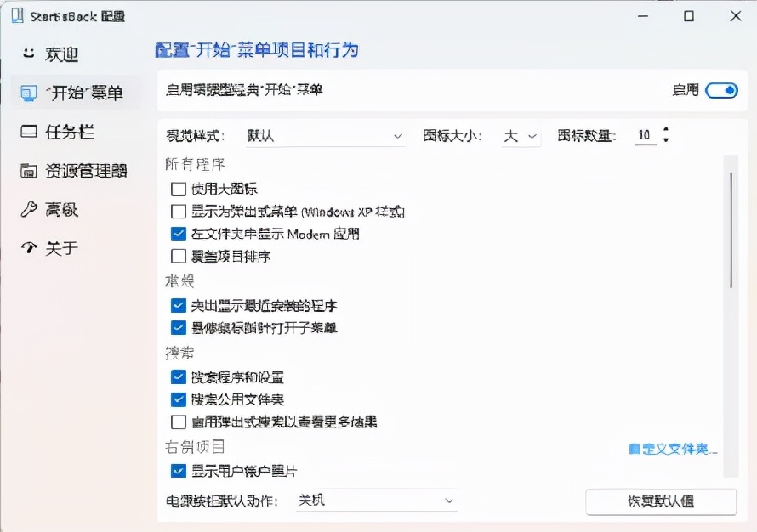This screenshot has height=532, width=757.
Task: Check 显示为弹出式菜单 (Windows XP 样式)
Action: click(177, 211)
